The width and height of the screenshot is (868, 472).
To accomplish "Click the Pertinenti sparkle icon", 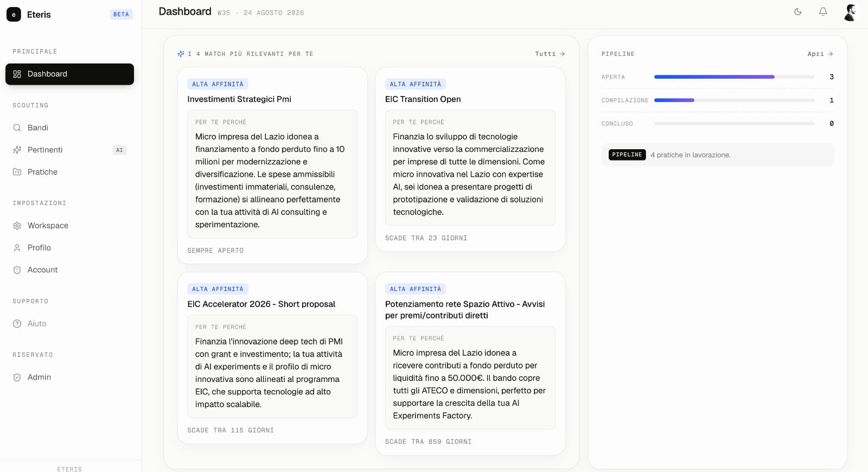I will pyautogui.click(x=17, y=150).
